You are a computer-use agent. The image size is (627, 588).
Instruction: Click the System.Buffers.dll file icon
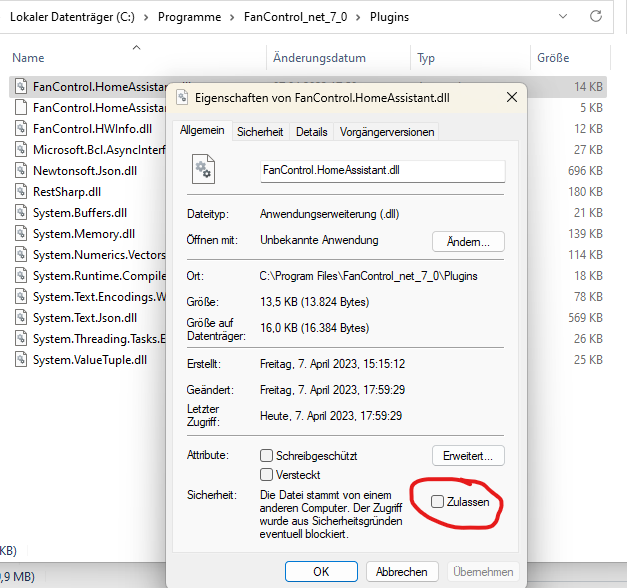pos(21,212)
